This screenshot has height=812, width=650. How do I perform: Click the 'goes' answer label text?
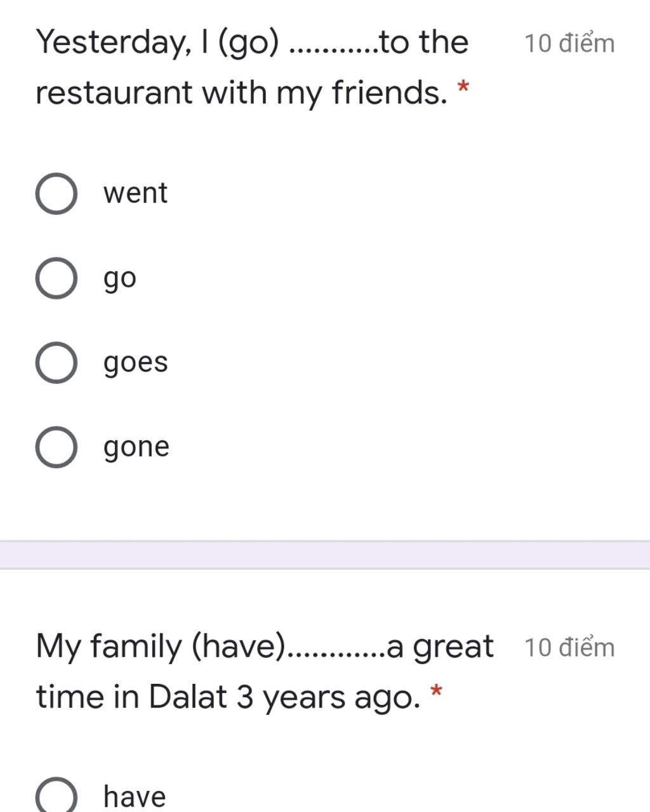136,363
